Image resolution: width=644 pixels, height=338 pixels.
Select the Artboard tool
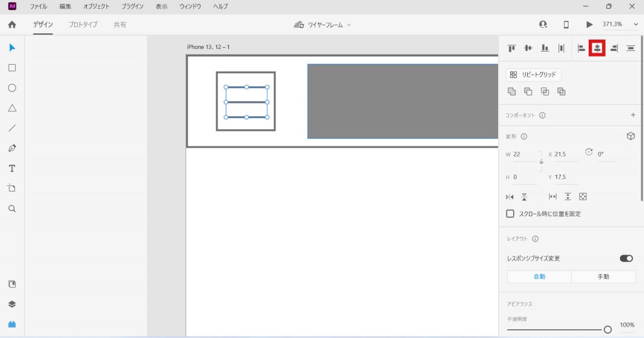12,188
